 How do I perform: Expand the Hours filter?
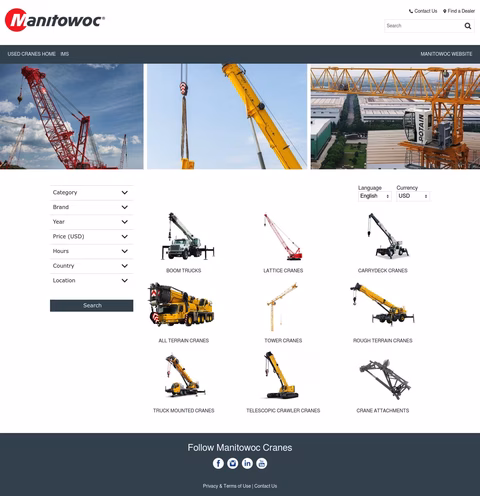91,251
